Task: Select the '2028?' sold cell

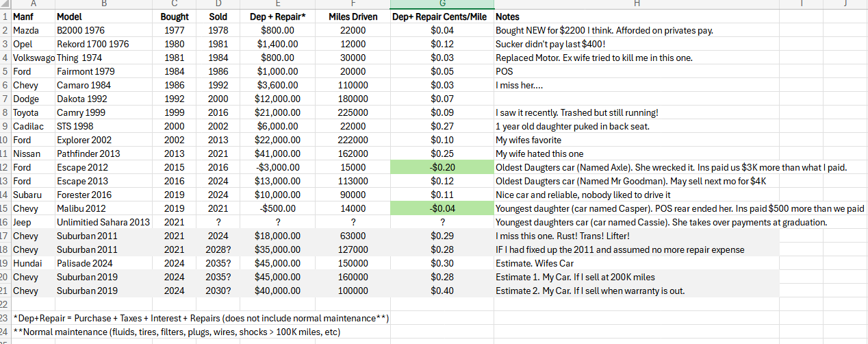Action: (218, 249)
